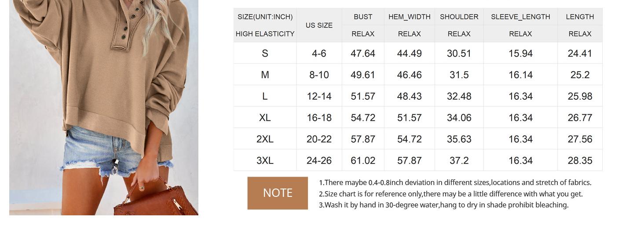
Task: Select the 2XL size row label
Action: coord(265,139)
